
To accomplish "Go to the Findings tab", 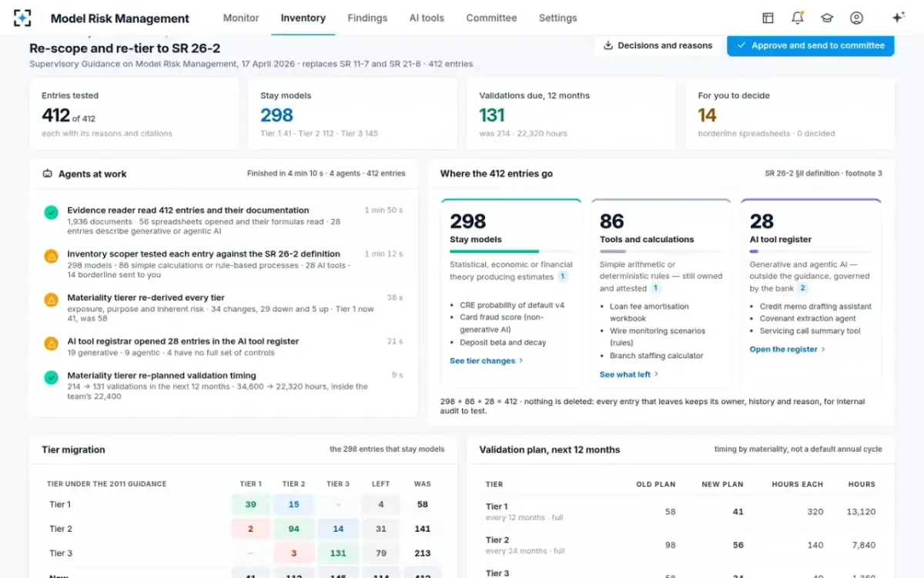I will pyautogui.click(x=367, y=18).
